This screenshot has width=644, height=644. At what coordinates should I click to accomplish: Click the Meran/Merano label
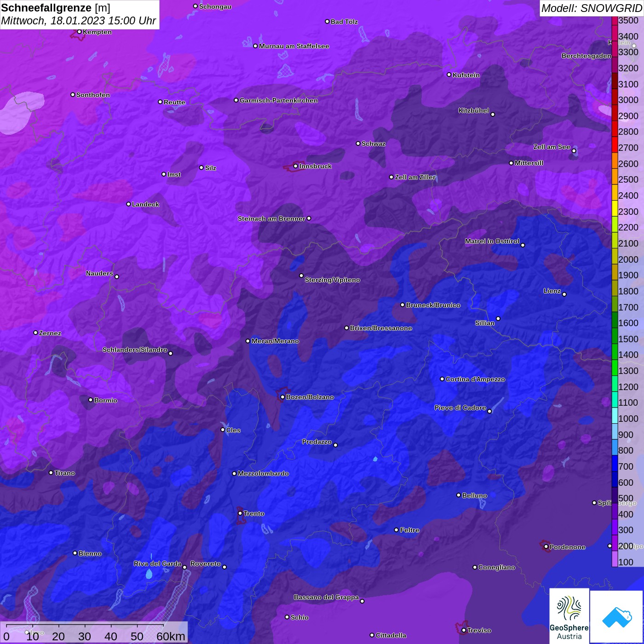pyautogui.click(x=275, y=341)
